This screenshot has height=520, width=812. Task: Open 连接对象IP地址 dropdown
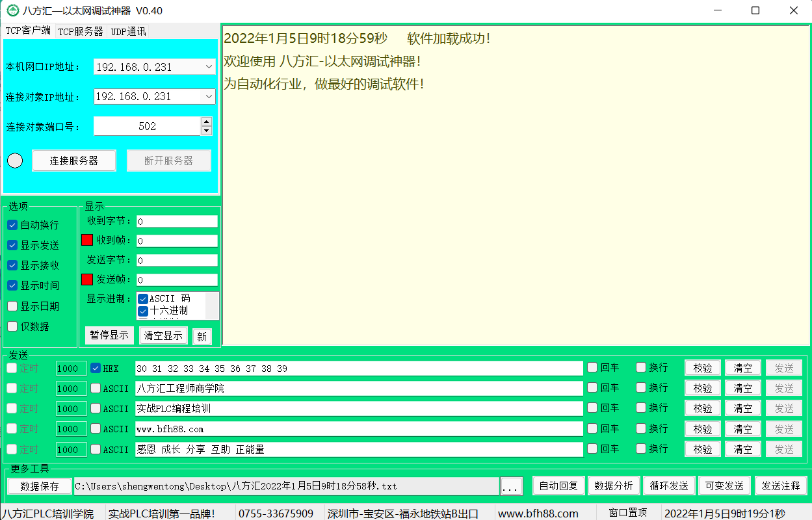tap(209, 96)
